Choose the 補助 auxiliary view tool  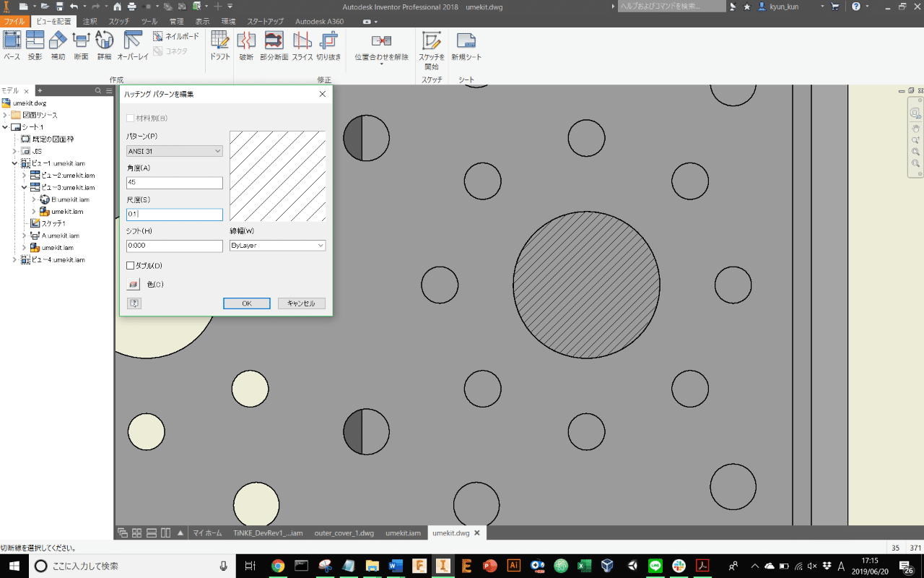[x=58, y=45]
